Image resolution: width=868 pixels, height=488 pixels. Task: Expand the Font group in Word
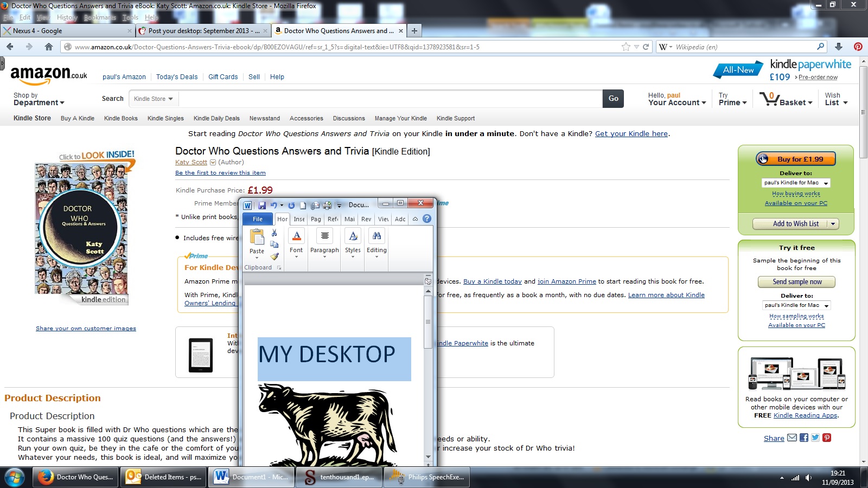click(296, 243)
